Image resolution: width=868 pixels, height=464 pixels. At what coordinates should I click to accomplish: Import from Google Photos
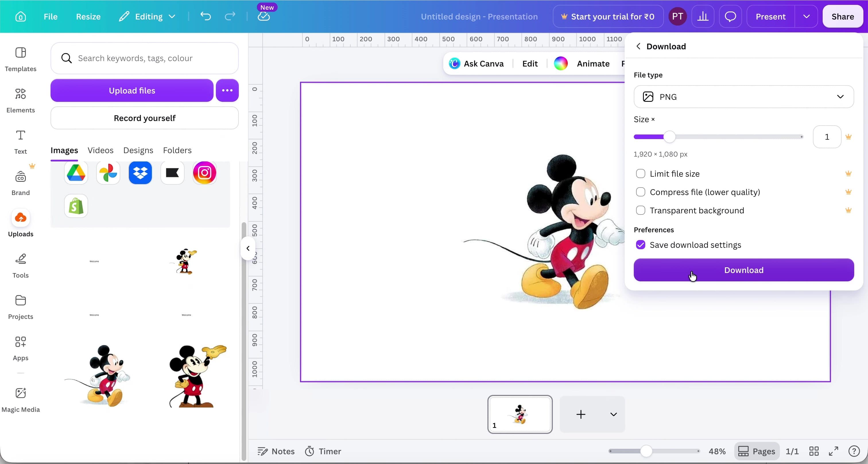(x=108, y=173)
